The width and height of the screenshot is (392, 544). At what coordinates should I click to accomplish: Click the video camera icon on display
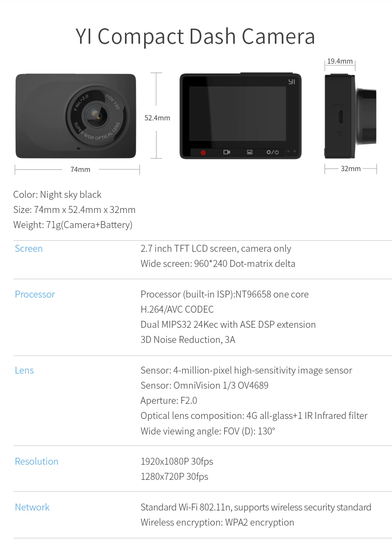227,152
